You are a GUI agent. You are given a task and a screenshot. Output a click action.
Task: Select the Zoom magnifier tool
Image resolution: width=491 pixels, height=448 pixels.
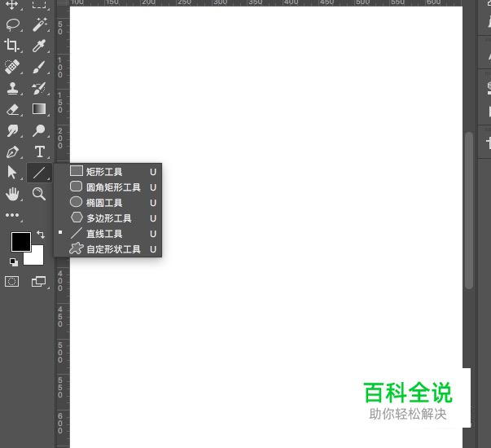(39, 194)
